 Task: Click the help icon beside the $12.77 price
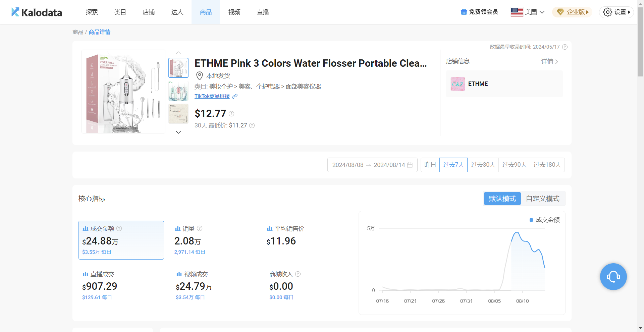tap(231, 114)
